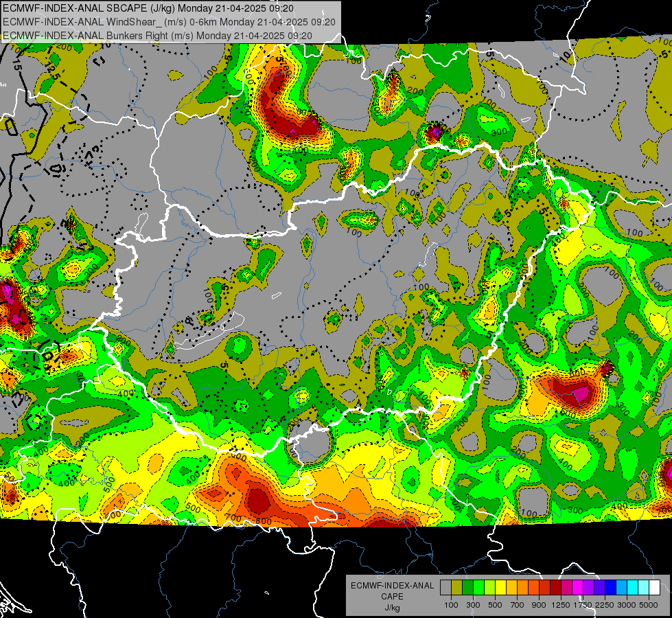Click the sky-blue swatch left of 3000
The width and height of the screenshot is (672, 618).
[621, 588]
